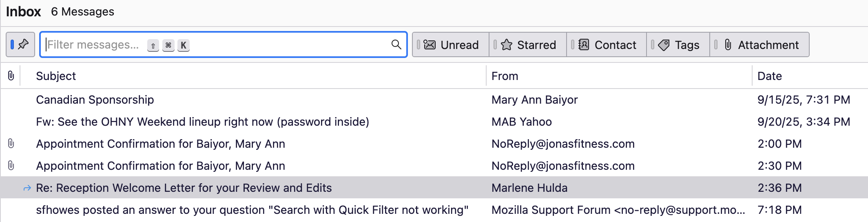Toggle the Unread quick filter

451,44
